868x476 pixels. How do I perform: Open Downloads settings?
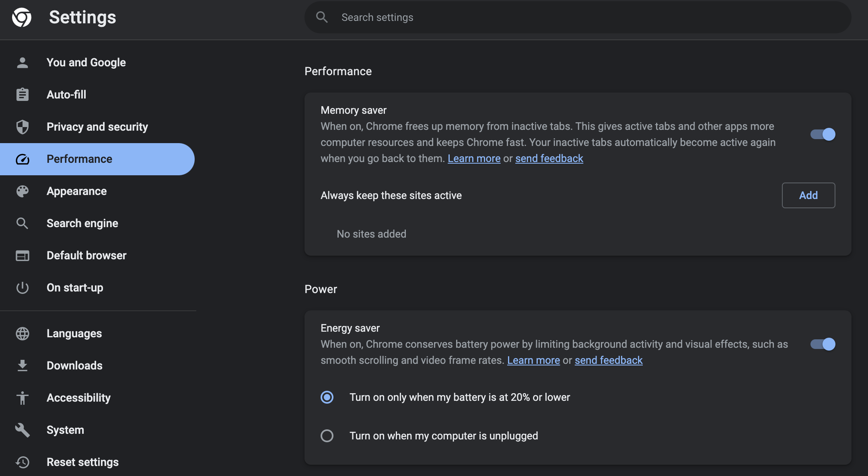(x=97, y=366)
